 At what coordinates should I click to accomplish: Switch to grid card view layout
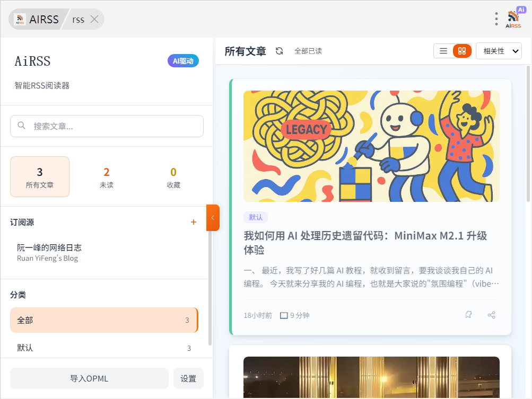462,51
